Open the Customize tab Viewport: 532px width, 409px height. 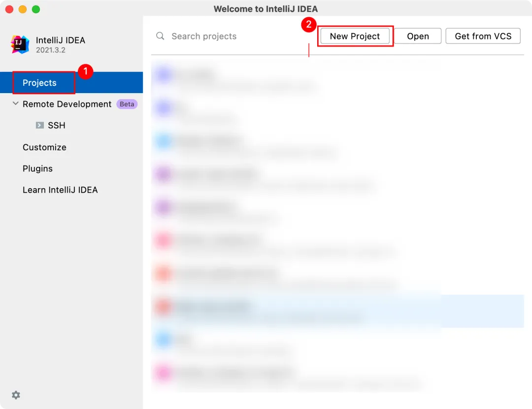(44, 147)
